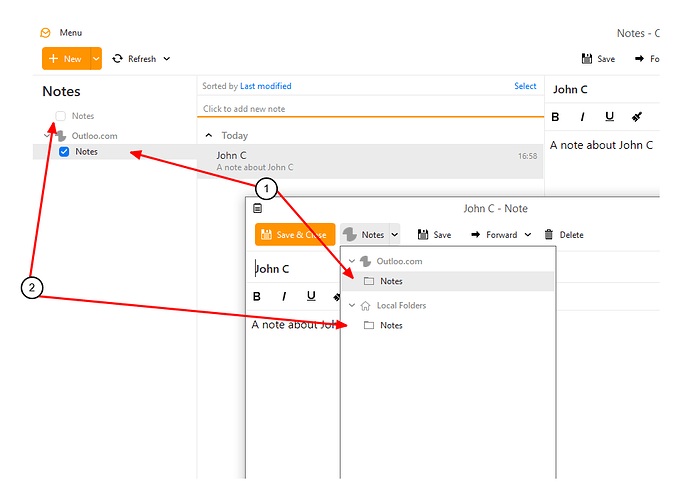Expand the Refresh dropdown arrow

click(x=167, y=59)
